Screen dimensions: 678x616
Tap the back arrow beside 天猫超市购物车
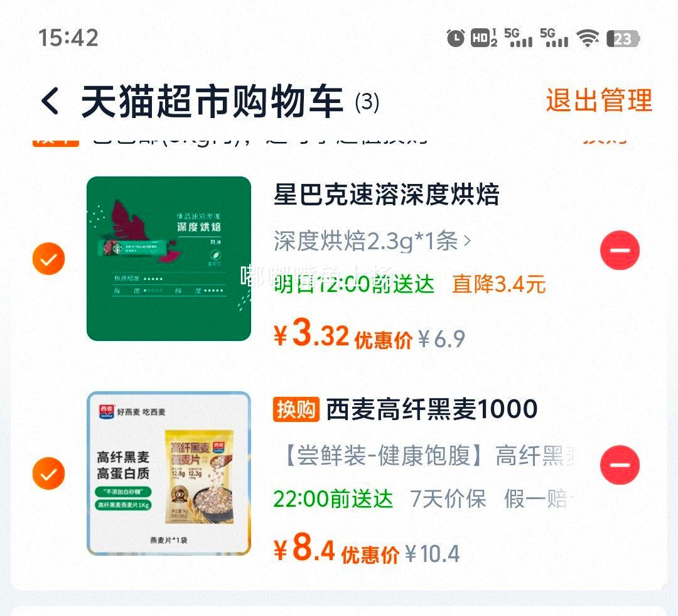(50, 101)
